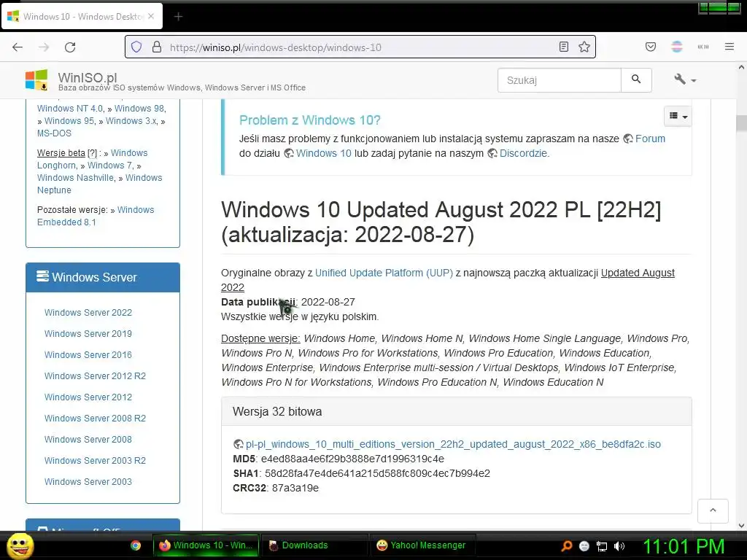Open the Forum link in the notice
Screen dimensions: 747x560
click(650, 139)
